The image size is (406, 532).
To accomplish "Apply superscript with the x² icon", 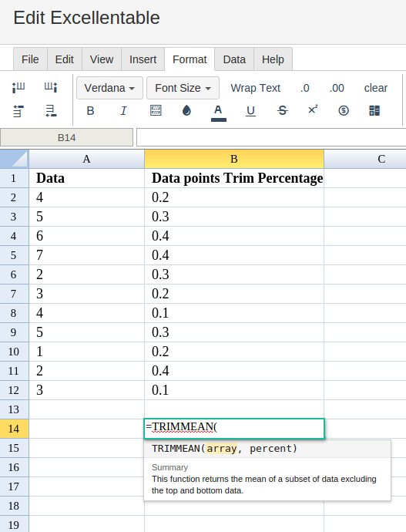I will 313,109.
